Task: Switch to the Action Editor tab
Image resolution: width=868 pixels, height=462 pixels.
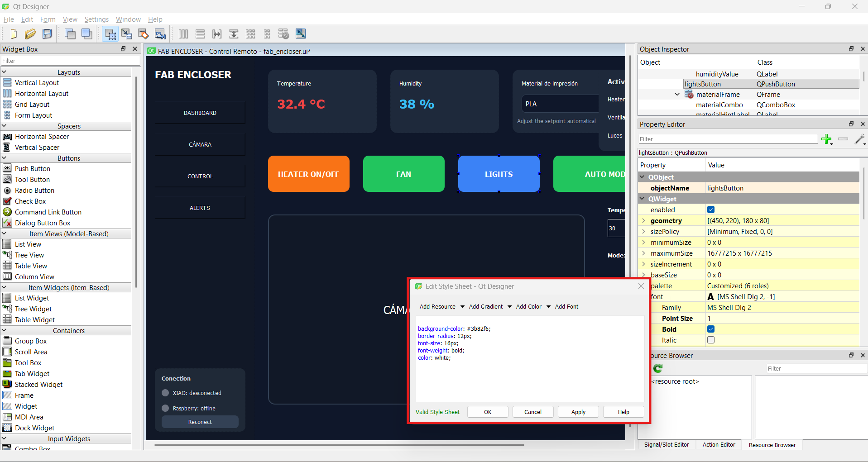Action: point(719,445)
